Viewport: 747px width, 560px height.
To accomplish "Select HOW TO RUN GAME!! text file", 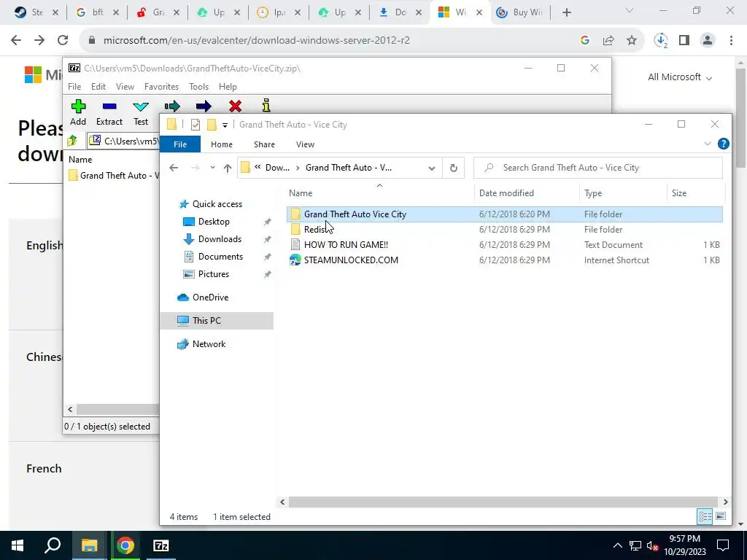I will pyautogui.click(x=505, y=245).
